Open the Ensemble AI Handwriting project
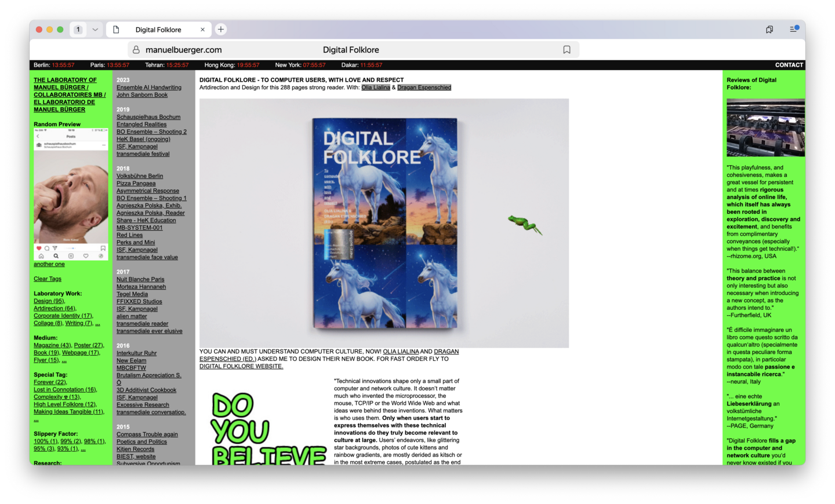835x504 pixels. click(x=149, y=87)
